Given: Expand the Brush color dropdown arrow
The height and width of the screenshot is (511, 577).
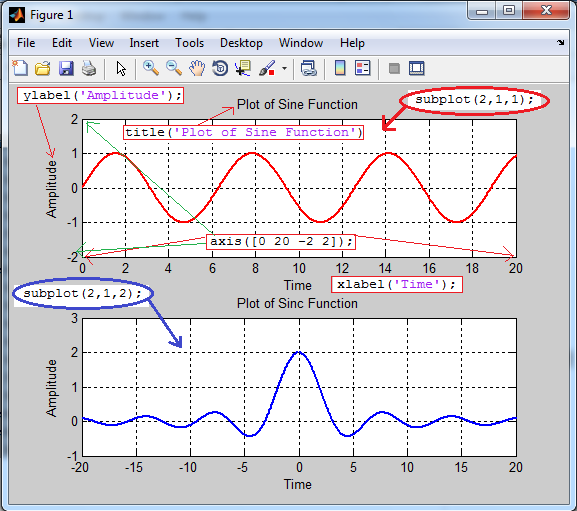Looking at the screenshot, I should click(284, 68).
